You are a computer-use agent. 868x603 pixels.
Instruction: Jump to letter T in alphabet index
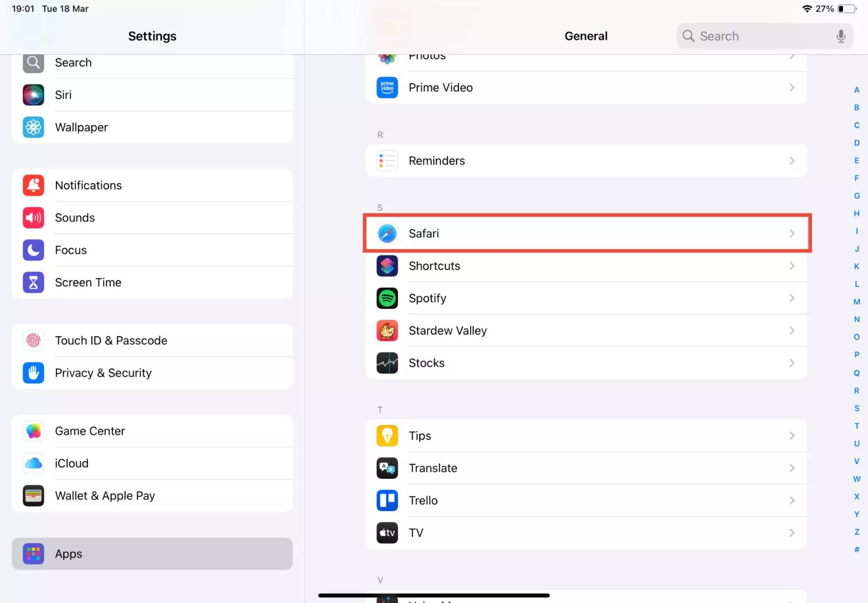coord(856,426)
